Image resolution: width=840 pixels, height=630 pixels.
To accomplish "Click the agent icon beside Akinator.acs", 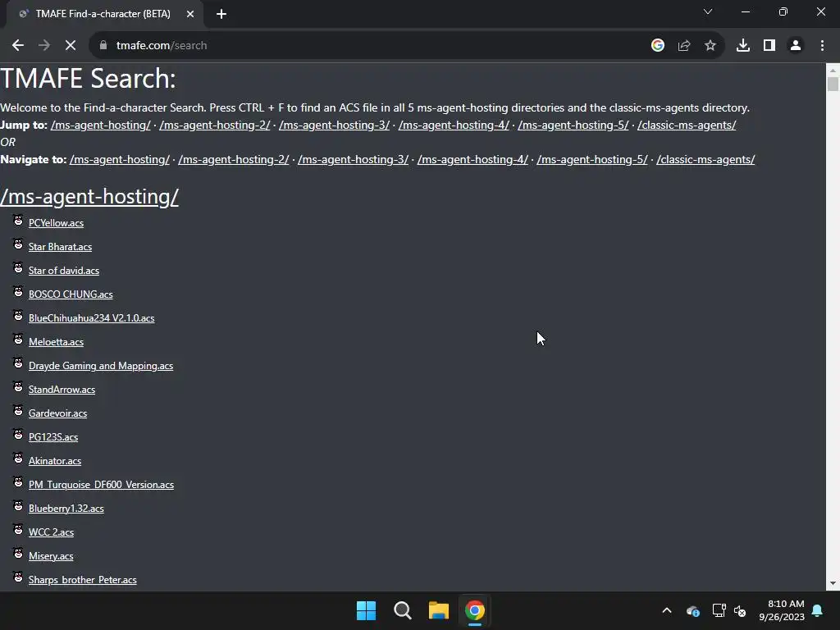I will [18, 458].
